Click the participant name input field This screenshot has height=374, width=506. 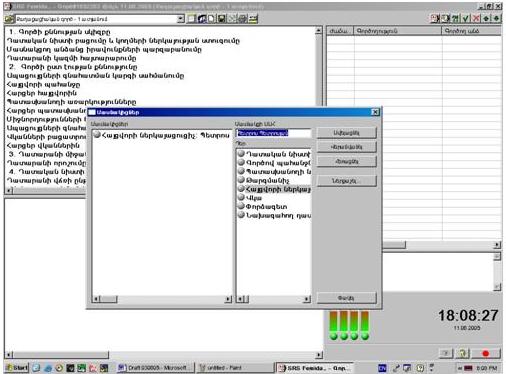point(273,133)
